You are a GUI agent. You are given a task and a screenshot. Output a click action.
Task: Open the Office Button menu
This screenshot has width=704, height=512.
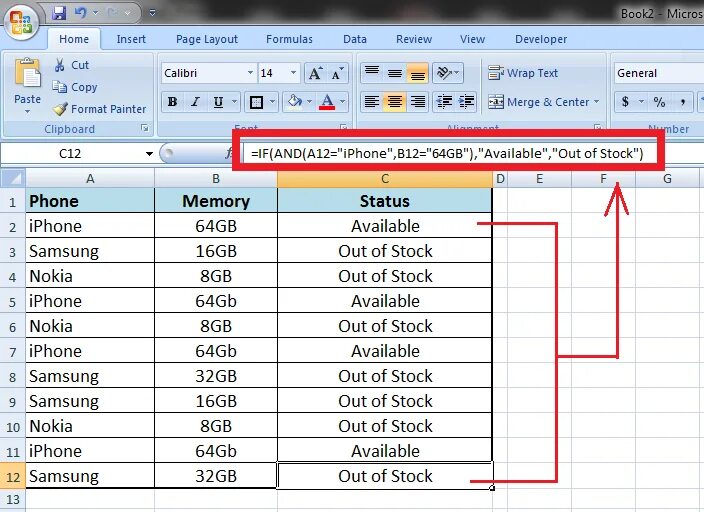pos(21,22)
